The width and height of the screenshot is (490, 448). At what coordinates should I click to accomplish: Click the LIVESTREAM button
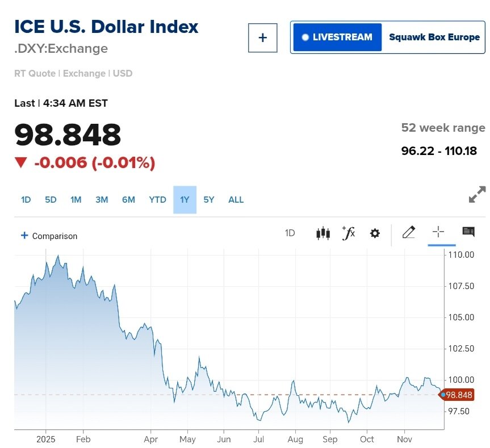(x=337, y=37)
